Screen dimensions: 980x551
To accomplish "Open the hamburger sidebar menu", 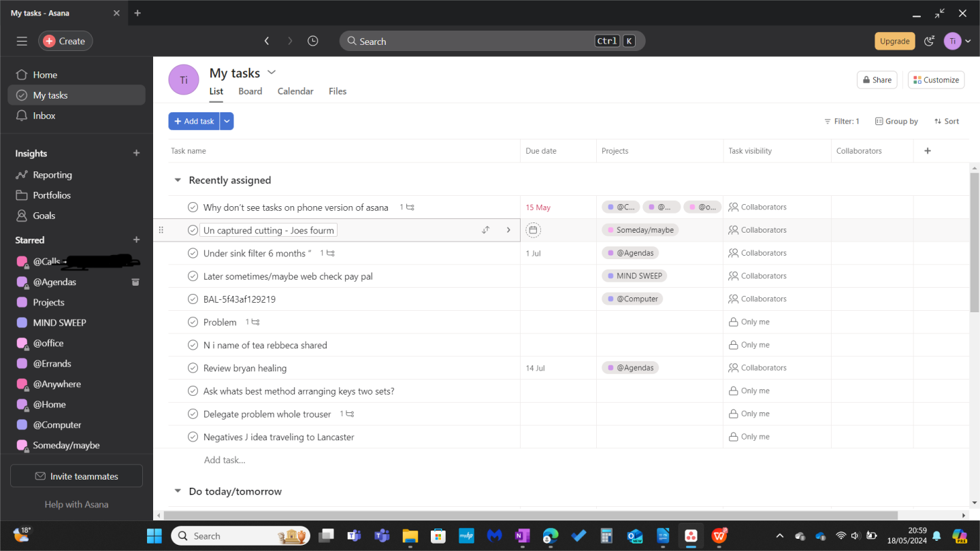I will [x=22, y=41].
